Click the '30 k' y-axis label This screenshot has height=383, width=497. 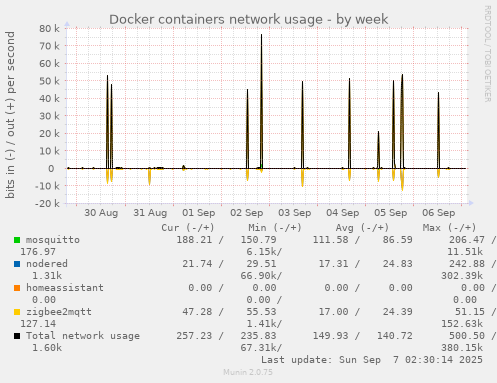[49, 116]
